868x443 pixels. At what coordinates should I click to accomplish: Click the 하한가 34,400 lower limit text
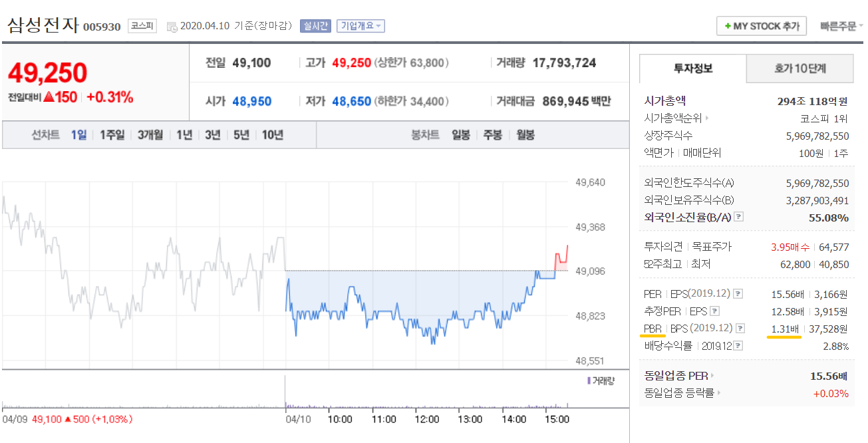(412, 102)
